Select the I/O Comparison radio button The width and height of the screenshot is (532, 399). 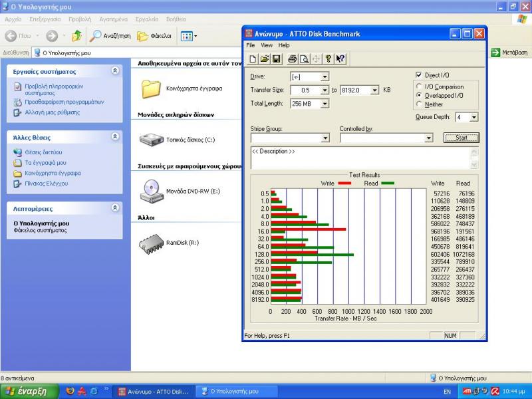[419, 86]
